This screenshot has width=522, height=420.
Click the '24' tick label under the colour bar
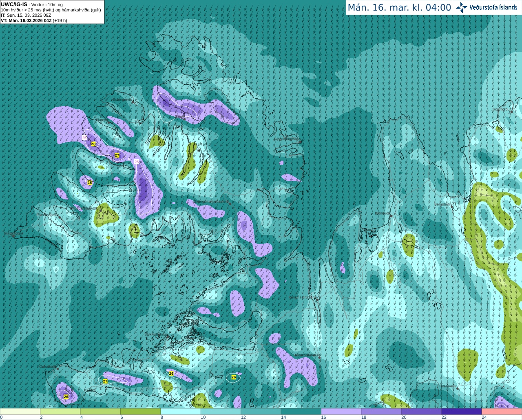[484, 417]
